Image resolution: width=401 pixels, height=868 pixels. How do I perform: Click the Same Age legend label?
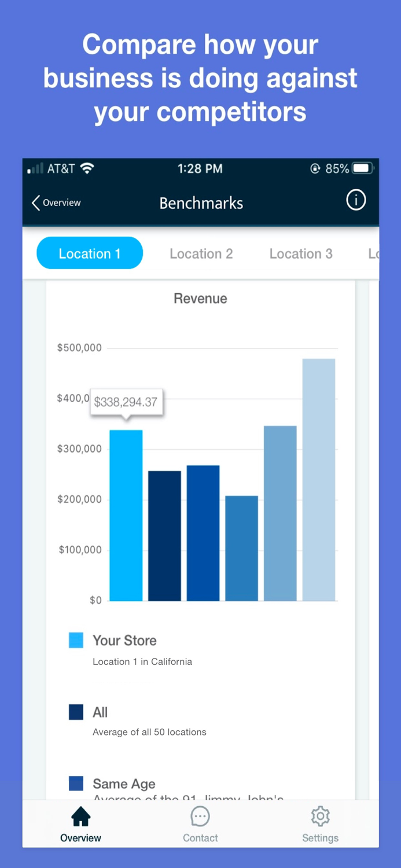[124, 784]
